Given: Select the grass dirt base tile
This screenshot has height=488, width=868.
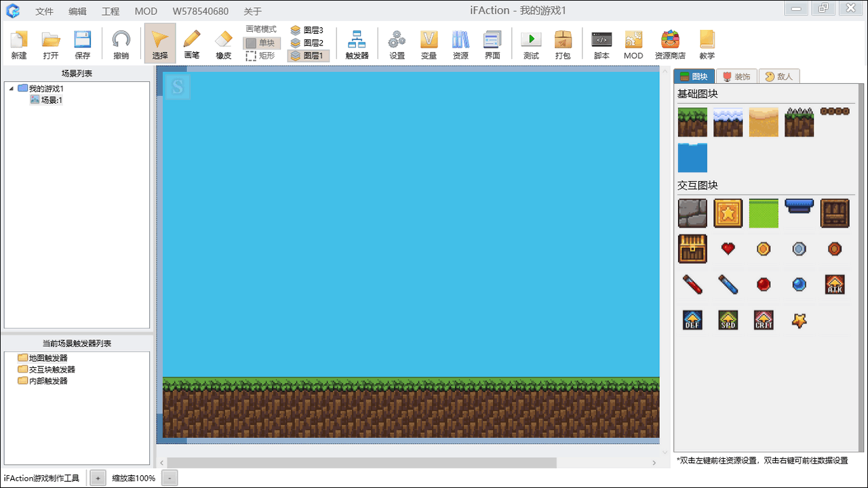Looking at the screenshot, I should (692, 122).
